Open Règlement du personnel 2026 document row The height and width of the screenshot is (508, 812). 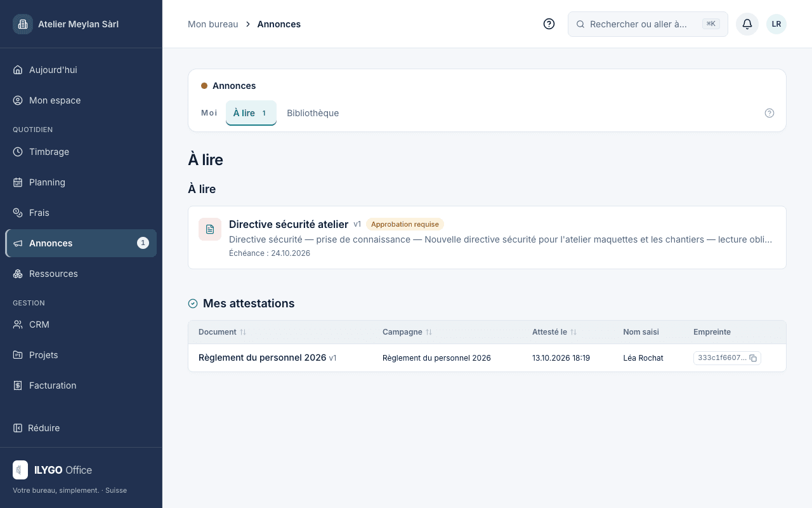coord(487,358)
